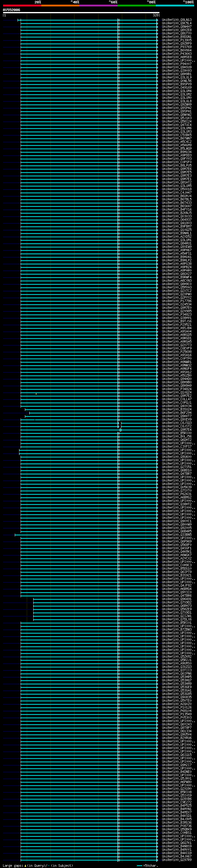Open hit UniRef100_Q40034
Screen dimensions: 197x868
pyautogui.click(x=177, y=406)
